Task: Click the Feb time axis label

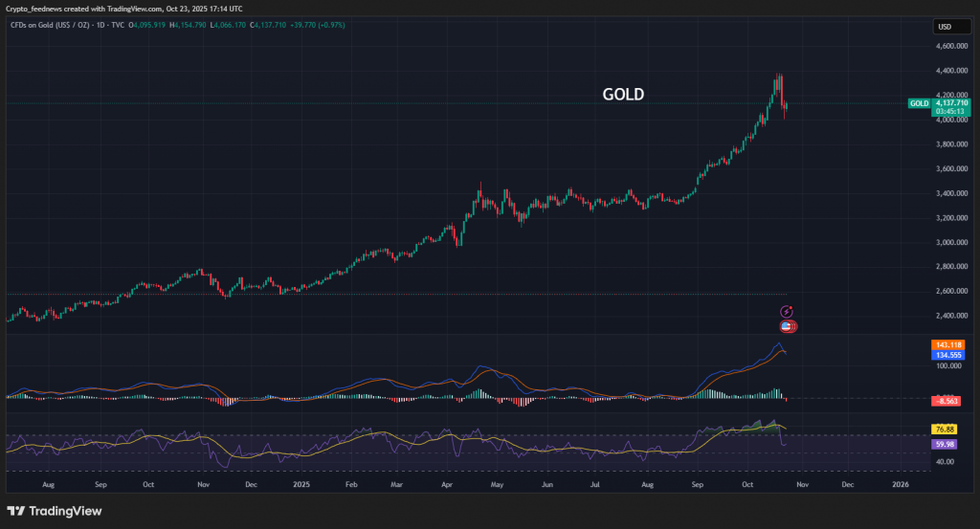Action: point(351,485)
